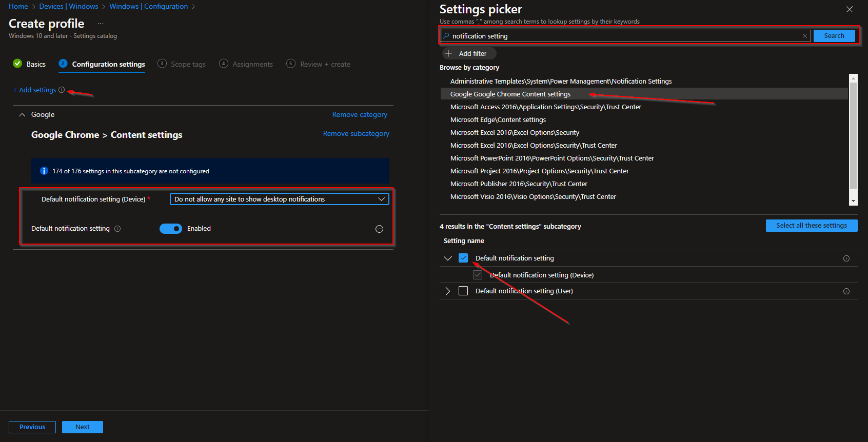868x442 pixels.
Task: Collapse the Google category section
Action: coord(22,115)
